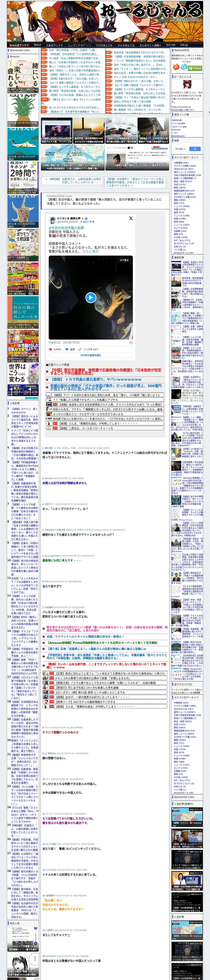Open Amazon ad 'キホンが2時間で' book
The width and height of the screenshot is (210, 980).
(23, 178)
